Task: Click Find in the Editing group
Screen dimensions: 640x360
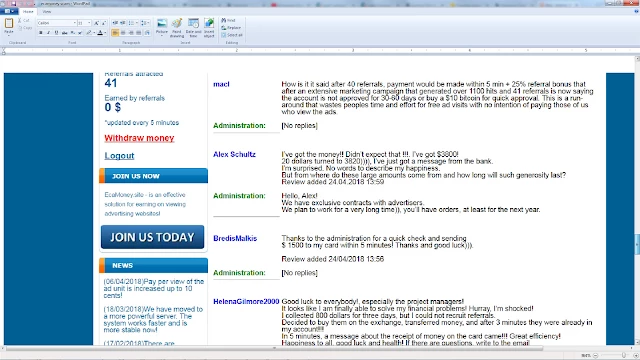Action: [x=229, y=20]
